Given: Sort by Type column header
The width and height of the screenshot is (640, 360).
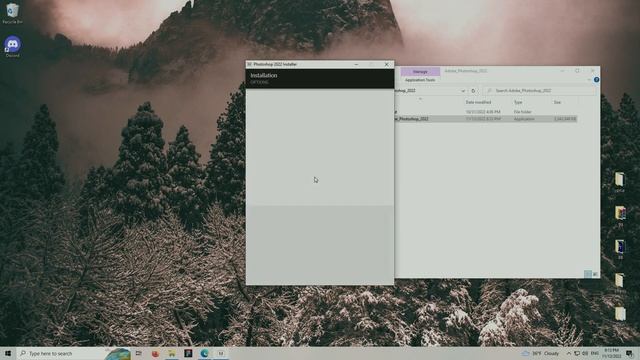Looking at the screenshot, I should 518,102.
